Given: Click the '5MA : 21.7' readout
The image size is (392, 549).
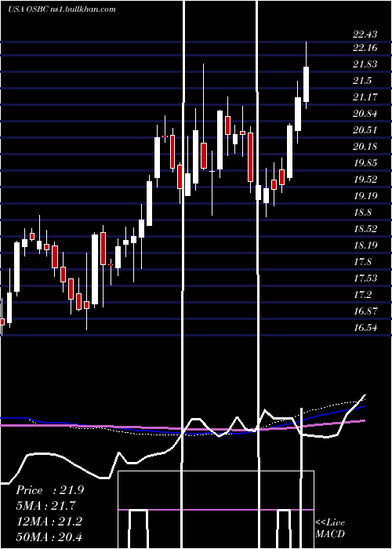Looking at the screenshot, I should [x=45, y=506].
